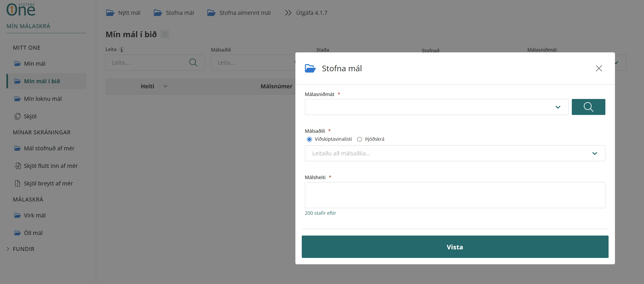This screenshot has width=644, height=284.
Task: Select the Þjóðskrá radio button
Action: point(360,139)
